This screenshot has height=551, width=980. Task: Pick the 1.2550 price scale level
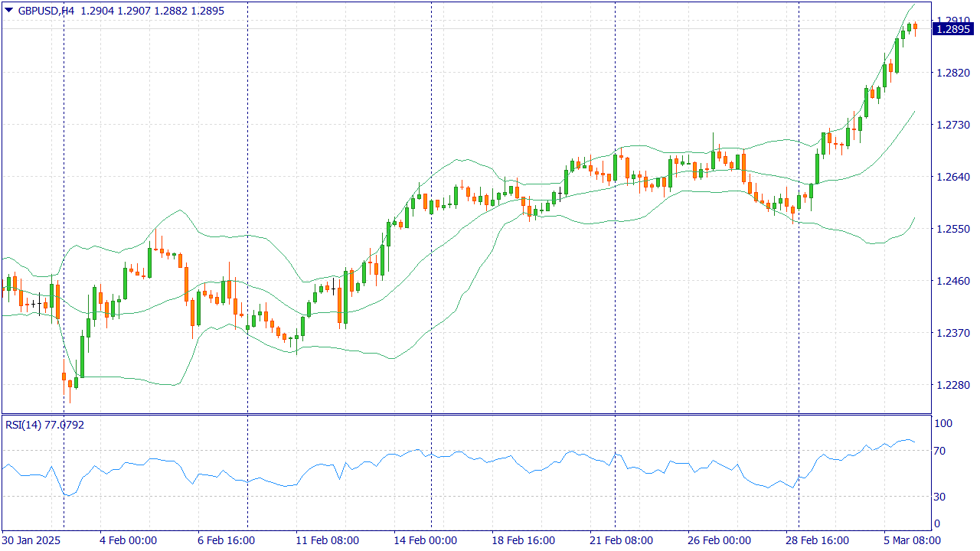[x=954, y=229]
